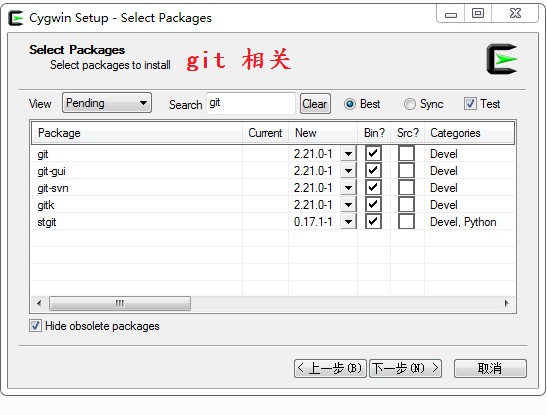Screen dimensions: 547x415
Task: Click the horizontal scrollbar thumb
Action: click(120, 303)
